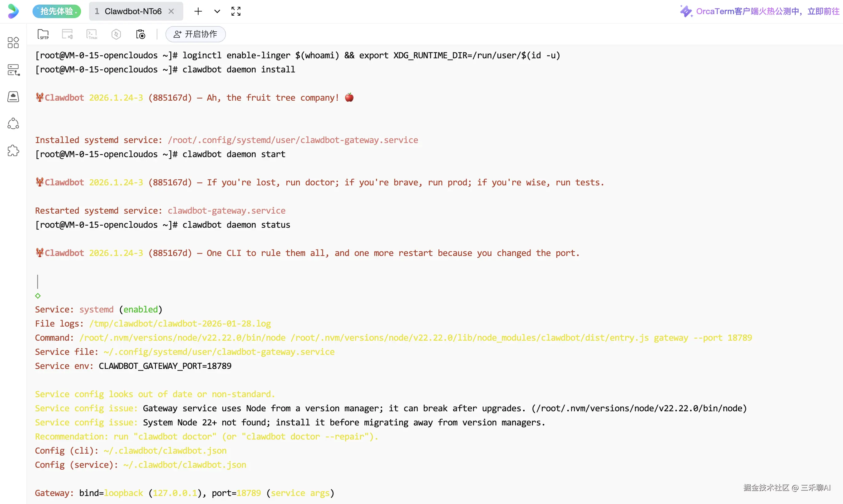Viewport: 843px width, 504px height.
Task: Click the hexagon tool icon in toolbar
Action: click(x=116, y=34)
